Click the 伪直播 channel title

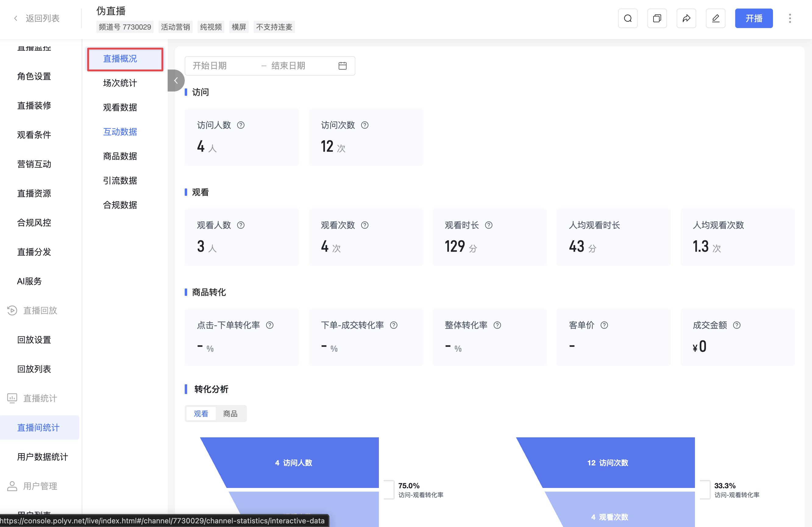click(x=111, y=11)
